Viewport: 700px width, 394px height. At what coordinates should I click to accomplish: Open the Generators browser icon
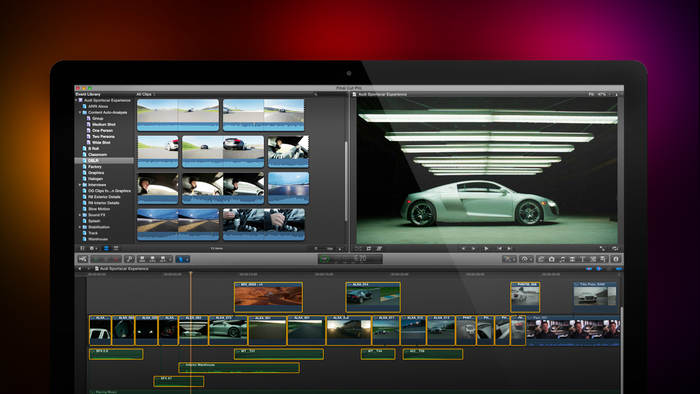click(x=593, y=259)
